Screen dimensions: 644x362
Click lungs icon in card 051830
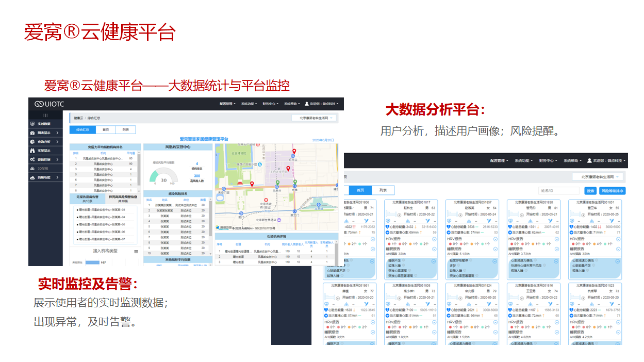(531, 221)
